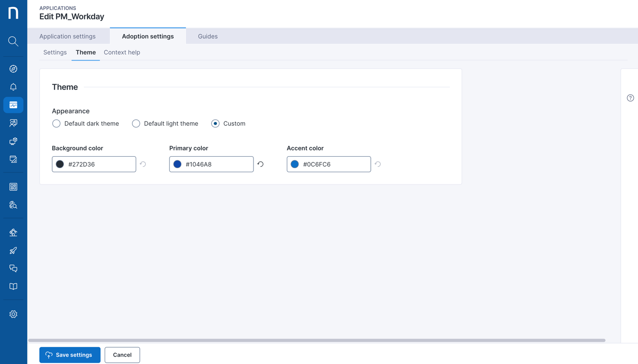Open the Users section in the sidebar
The height and width of the screenshot is (364, 638).
pyautogui.click(x=13, y=122)
